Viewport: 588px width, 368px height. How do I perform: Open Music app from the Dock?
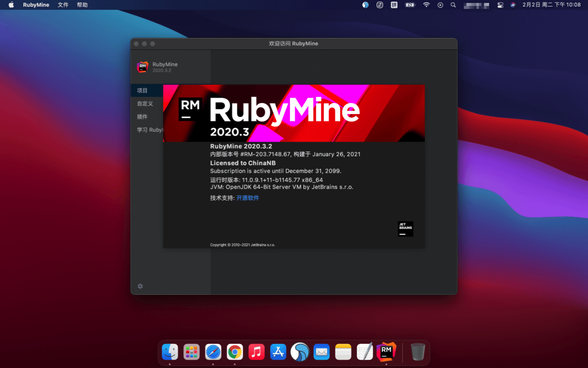tap(257, 352)
